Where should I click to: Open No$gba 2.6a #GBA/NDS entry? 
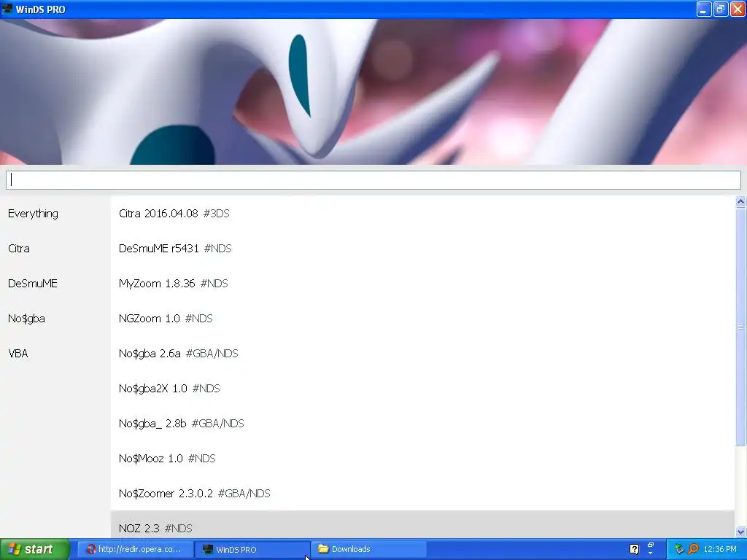tap(422, 354)
